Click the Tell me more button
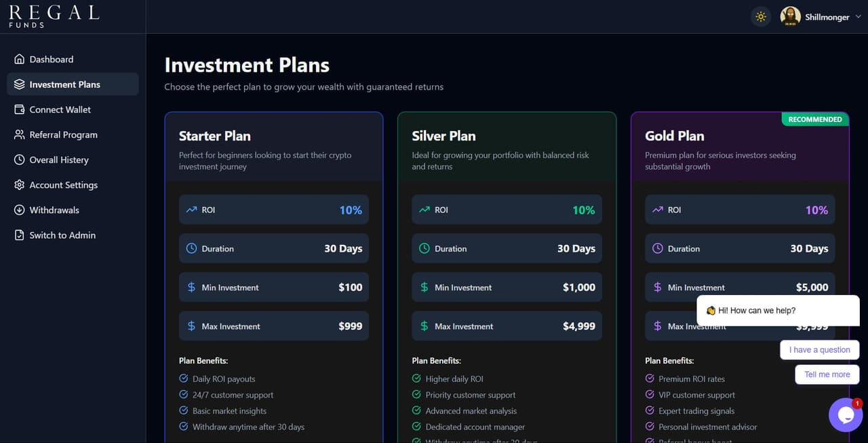Image resolution: width=868 pixels, height=443 pixels. (x=827, y=374)
